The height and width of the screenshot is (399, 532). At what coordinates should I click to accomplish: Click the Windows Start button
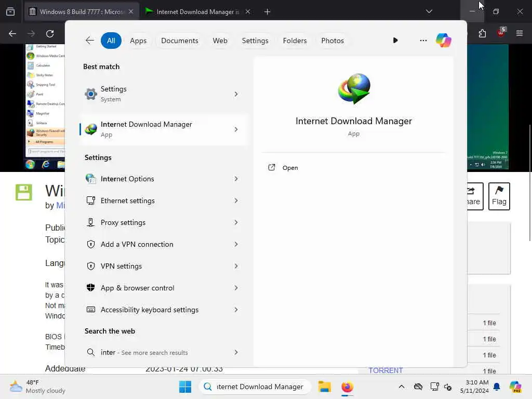(x=185, y=387)
